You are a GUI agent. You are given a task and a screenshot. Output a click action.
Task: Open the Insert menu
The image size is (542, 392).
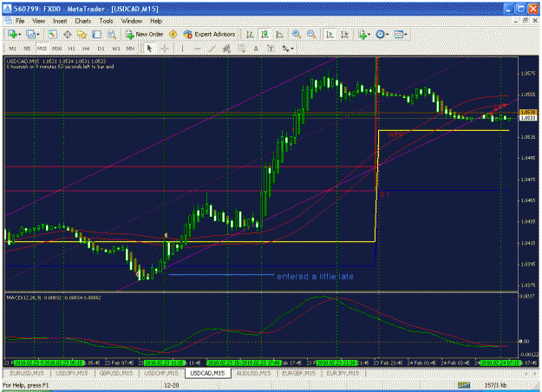60,21
